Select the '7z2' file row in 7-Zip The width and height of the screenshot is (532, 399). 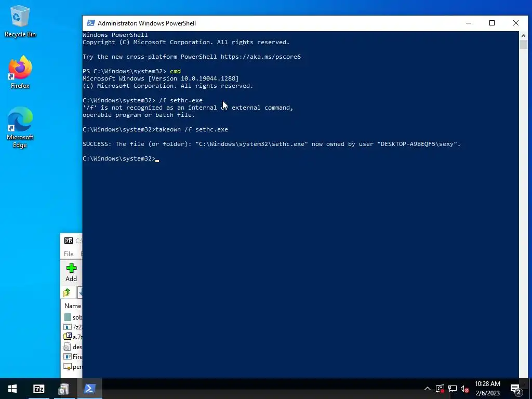pyautogui.click(x=73, y=327)
